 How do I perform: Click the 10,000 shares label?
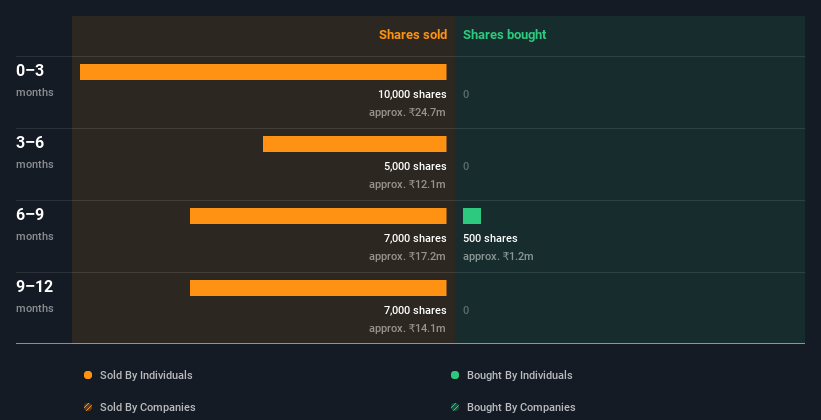[x=413, y=94]
